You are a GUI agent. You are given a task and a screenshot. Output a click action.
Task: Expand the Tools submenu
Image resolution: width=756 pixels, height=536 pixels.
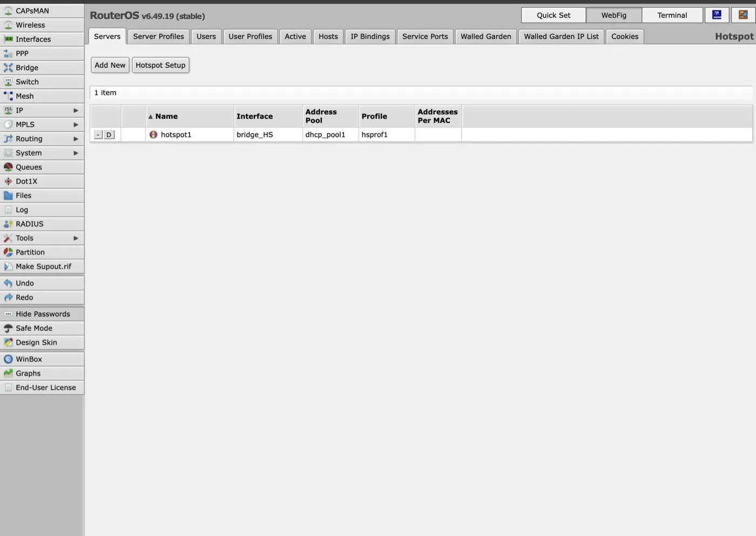point(42,238)
